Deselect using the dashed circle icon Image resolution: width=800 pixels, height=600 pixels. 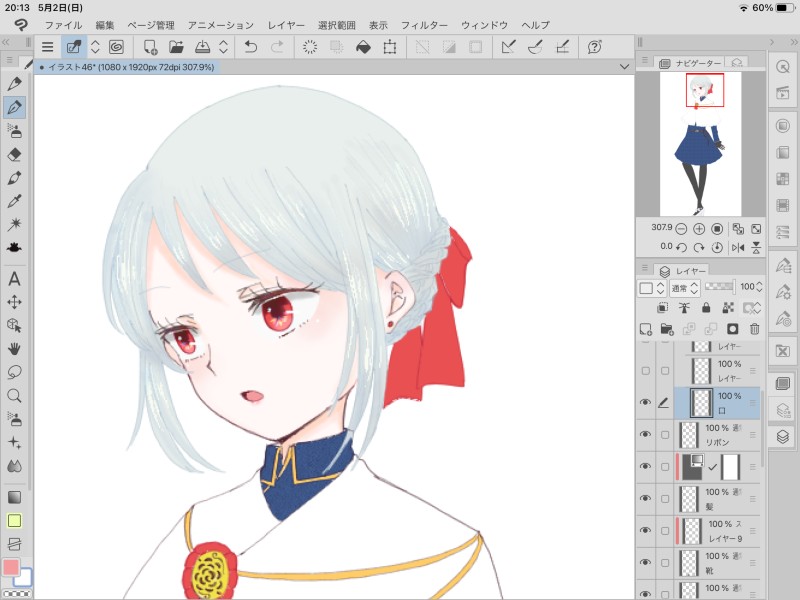tap(310, 47)
